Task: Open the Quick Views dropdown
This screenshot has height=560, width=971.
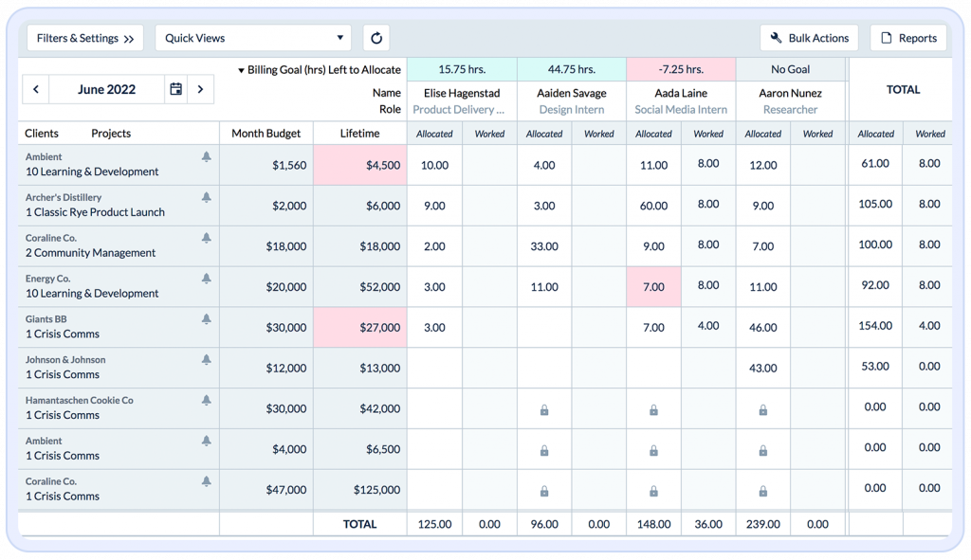Action: (252, 38)
